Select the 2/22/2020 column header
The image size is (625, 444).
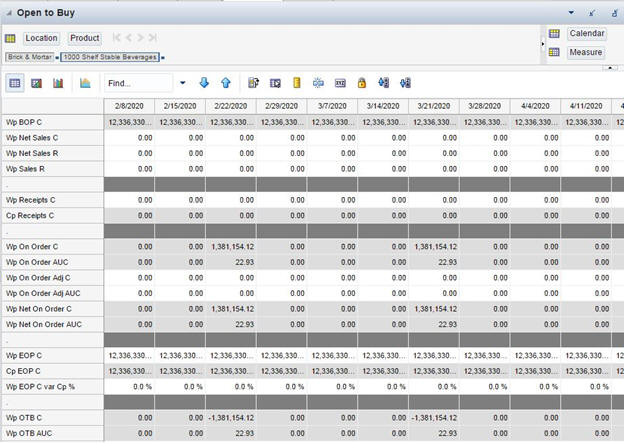tap(231, 106)
